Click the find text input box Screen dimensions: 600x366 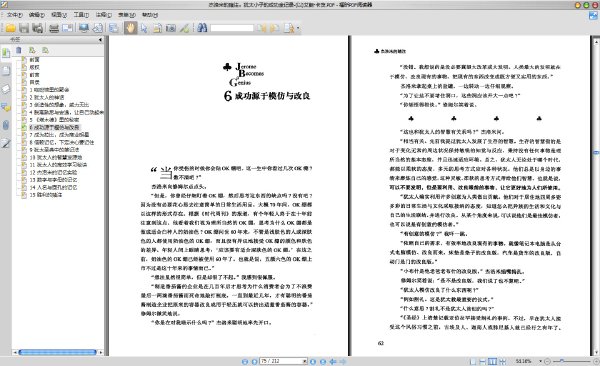[232, 28]
